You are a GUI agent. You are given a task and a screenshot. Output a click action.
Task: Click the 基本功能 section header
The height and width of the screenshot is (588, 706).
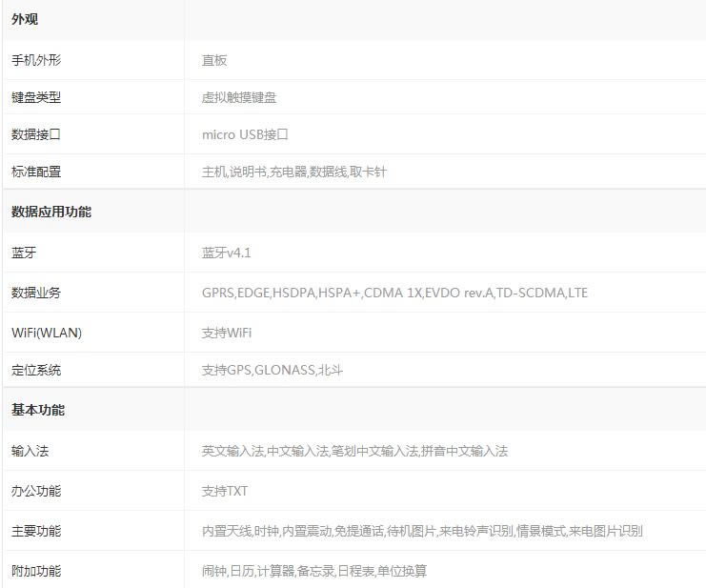38,410
